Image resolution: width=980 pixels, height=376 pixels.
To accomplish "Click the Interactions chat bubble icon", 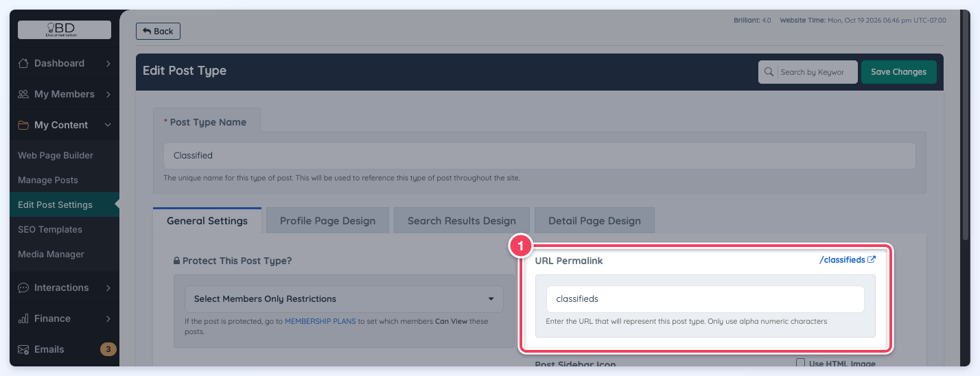I will point(23,287).
